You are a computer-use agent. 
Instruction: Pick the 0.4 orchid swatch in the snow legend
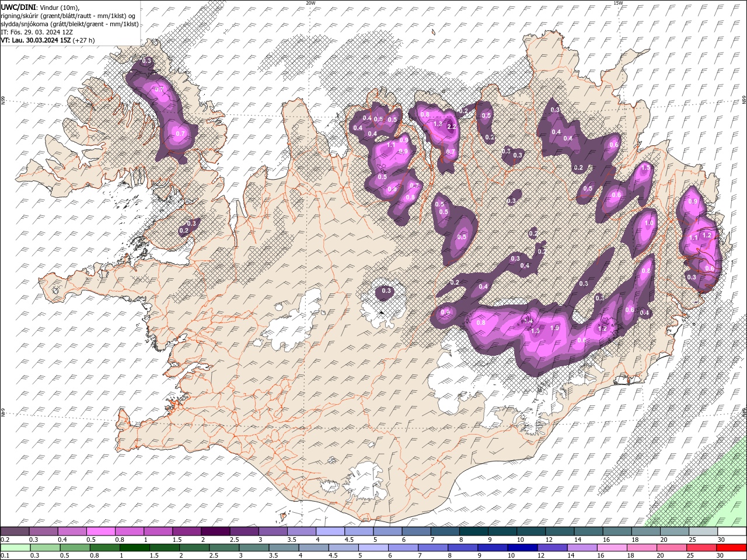(x=72, y=531)
